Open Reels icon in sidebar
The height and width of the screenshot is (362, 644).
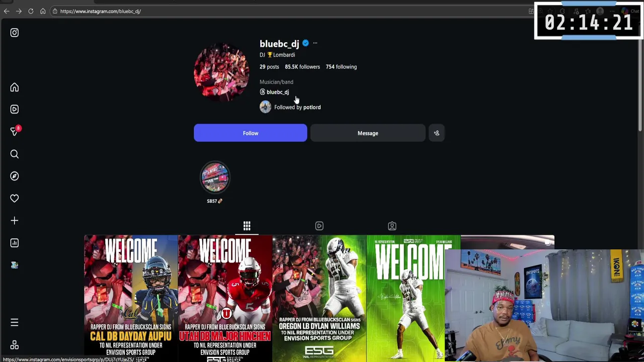click(15, 109)
